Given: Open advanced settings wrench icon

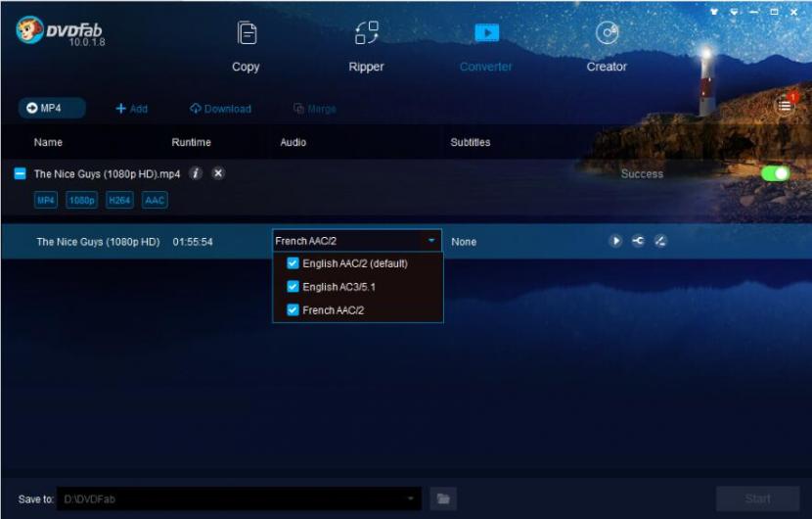Looking at the screenshot, I should 638,241.
